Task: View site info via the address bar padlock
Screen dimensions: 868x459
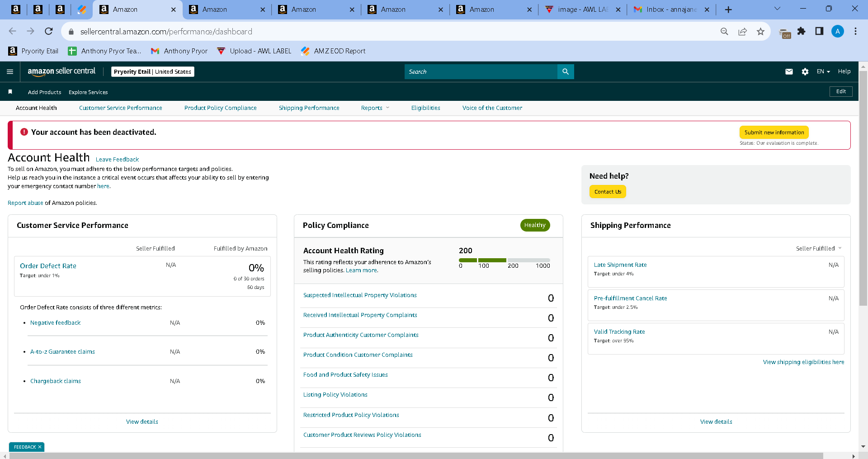Action: (x=71, y=32)
